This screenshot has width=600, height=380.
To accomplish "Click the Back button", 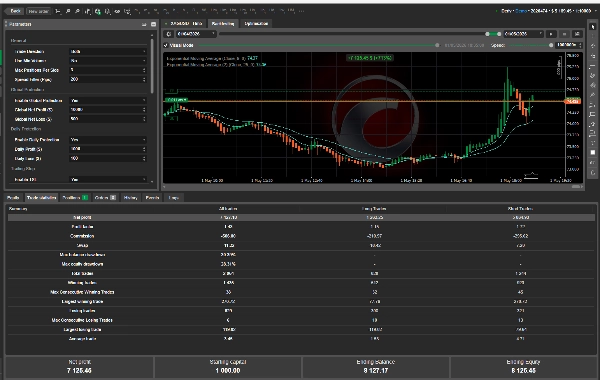I will pos(15,11).
